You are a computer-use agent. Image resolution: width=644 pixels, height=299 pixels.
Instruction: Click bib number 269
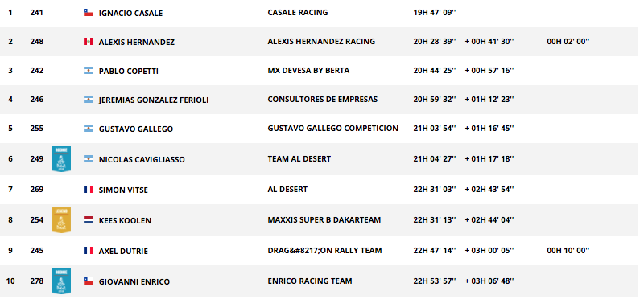[x=36, y=190]
